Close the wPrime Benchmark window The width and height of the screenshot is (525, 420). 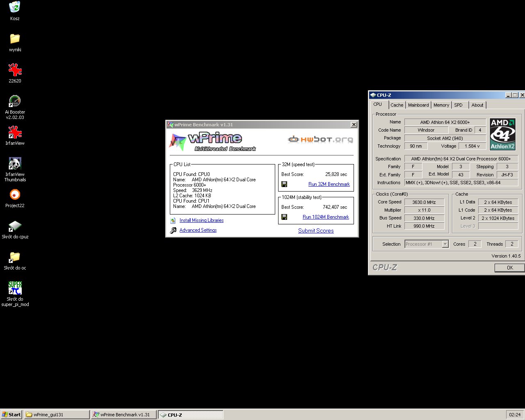pyautogui.click(x=354, y=125)
